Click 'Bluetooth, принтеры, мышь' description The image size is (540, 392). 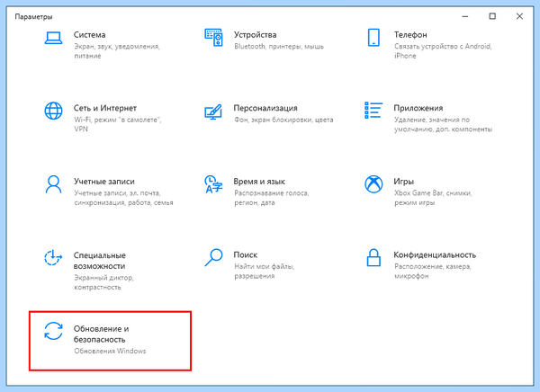[x=279, y=46]
